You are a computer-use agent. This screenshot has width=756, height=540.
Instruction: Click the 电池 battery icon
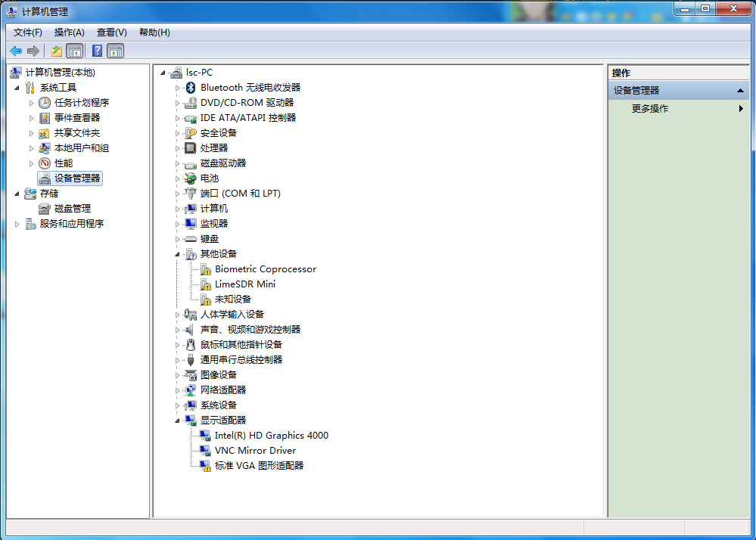pos(191,178)
